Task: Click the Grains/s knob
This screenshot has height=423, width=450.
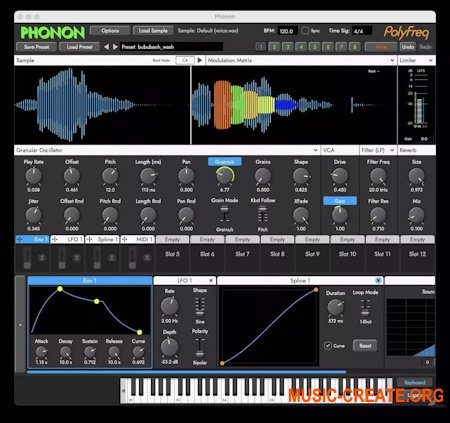Action: 224,176
